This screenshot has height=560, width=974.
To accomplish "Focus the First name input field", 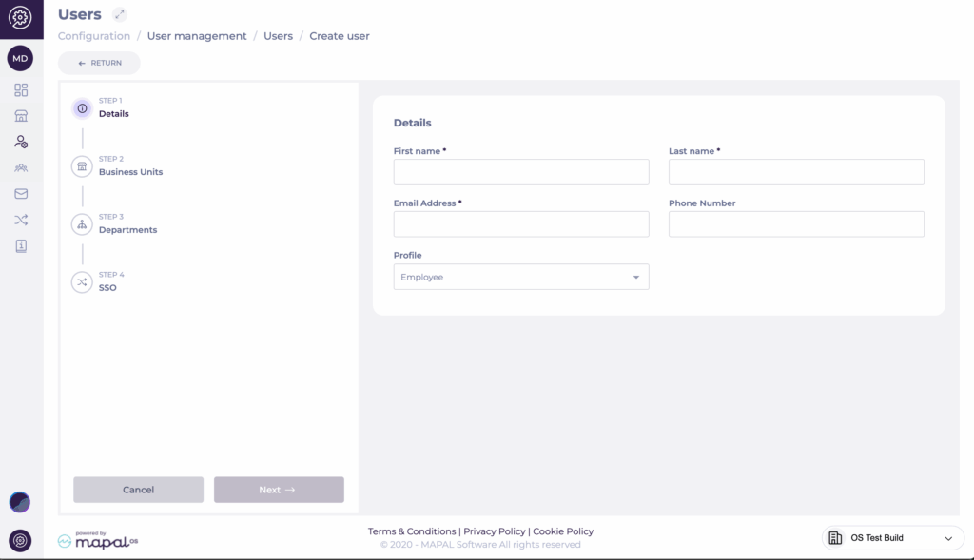I will [x=520, y=172].
